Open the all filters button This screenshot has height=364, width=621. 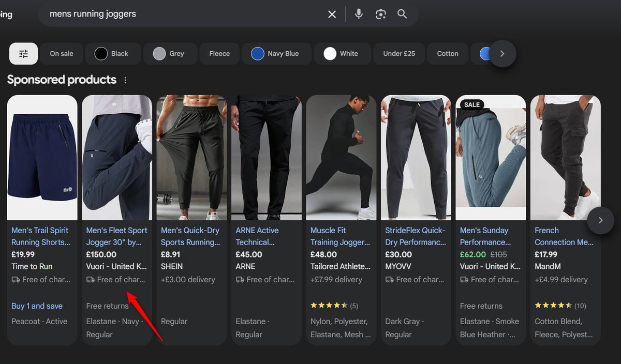click(23, 53)
